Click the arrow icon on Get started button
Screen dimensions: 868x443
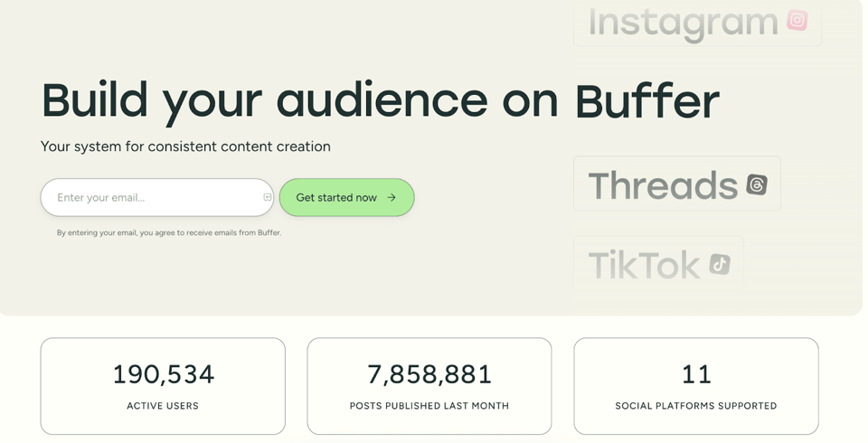392,197
